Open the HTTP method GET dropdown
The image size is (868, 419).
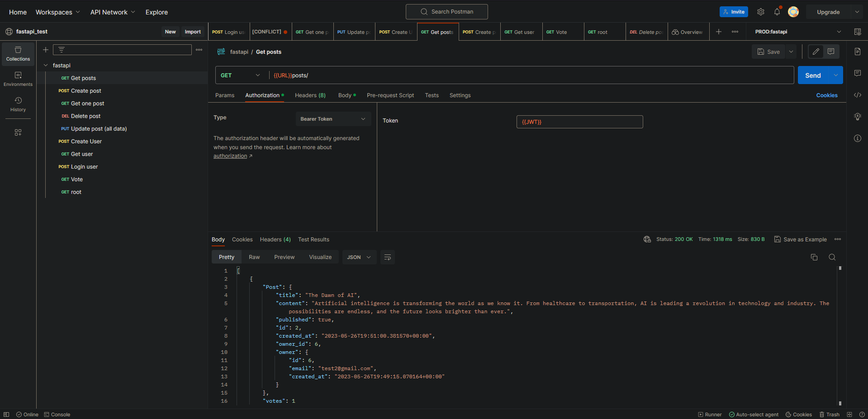(x=241, y=75)
